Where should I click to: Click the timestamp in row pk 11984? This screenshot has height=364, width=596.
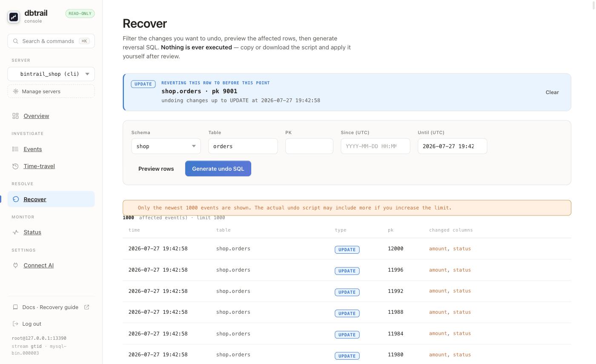click(x=158, y=334)
